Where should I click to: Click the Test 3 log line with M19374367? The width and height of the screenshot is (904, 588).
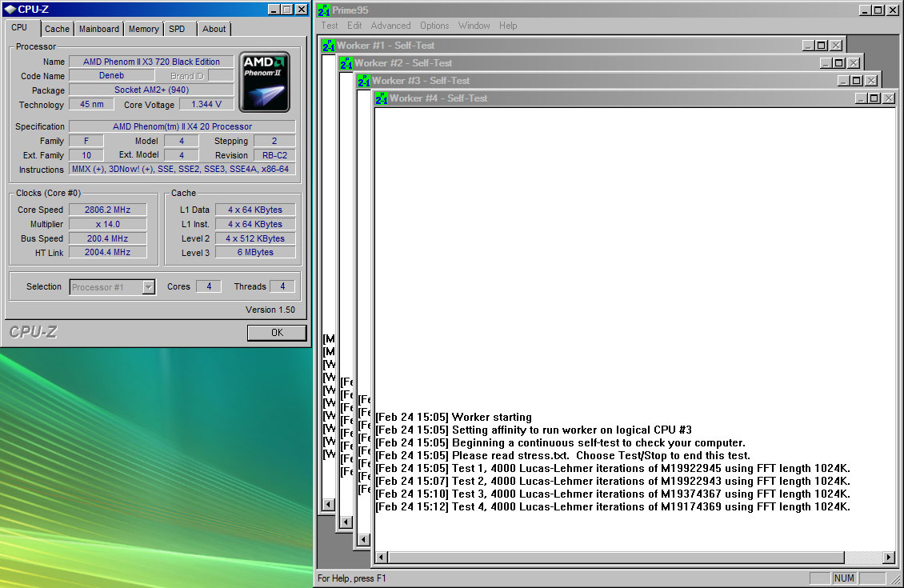(x=613, y=494)
